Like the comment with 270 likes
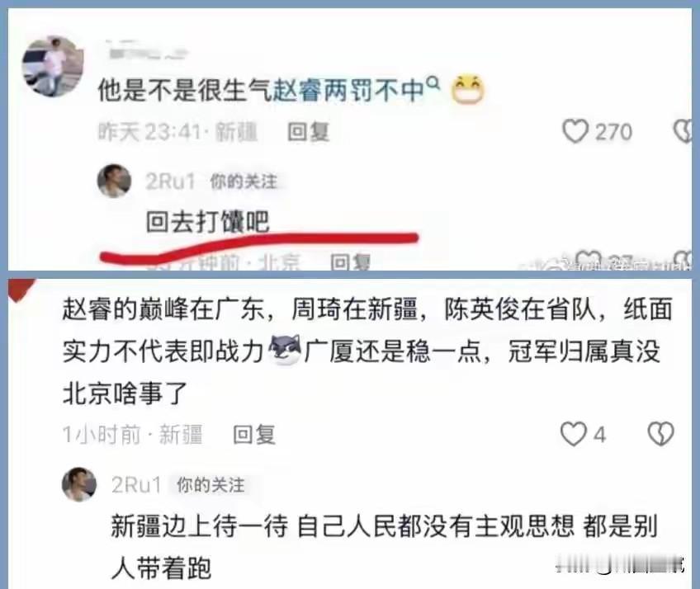The width and height of the screenshot is (700, 589). pos(575,132)
